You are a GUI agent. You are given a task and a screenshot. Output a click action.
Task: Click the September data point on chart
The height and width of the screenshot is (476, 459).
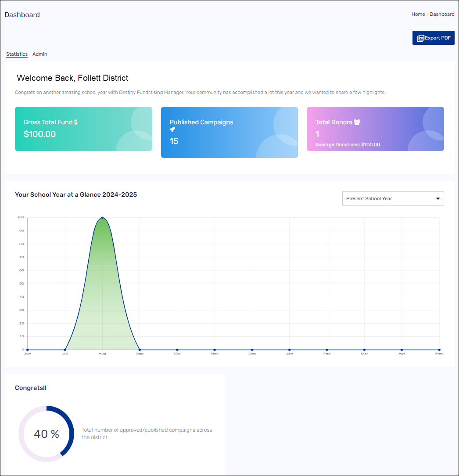pos(140,350)
